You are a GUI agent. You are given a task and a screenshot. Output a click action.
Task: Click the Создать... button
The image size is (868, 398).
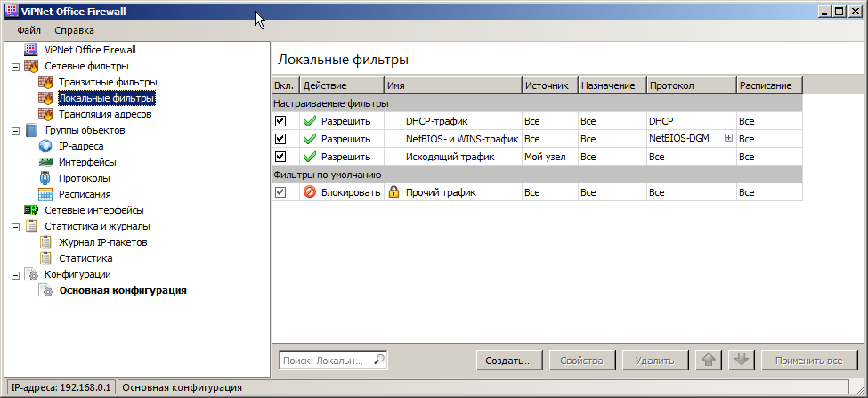pos(508,361)
